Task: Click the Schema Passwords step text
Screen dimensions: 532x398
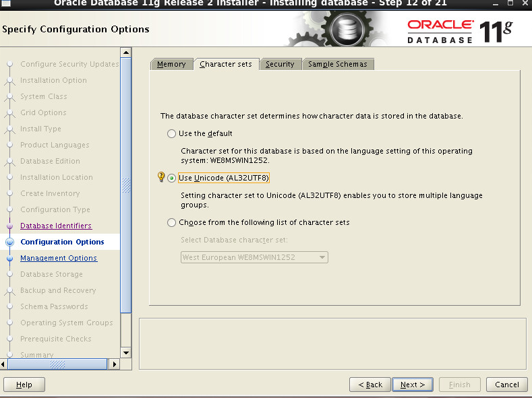Action: click(55, 306)
